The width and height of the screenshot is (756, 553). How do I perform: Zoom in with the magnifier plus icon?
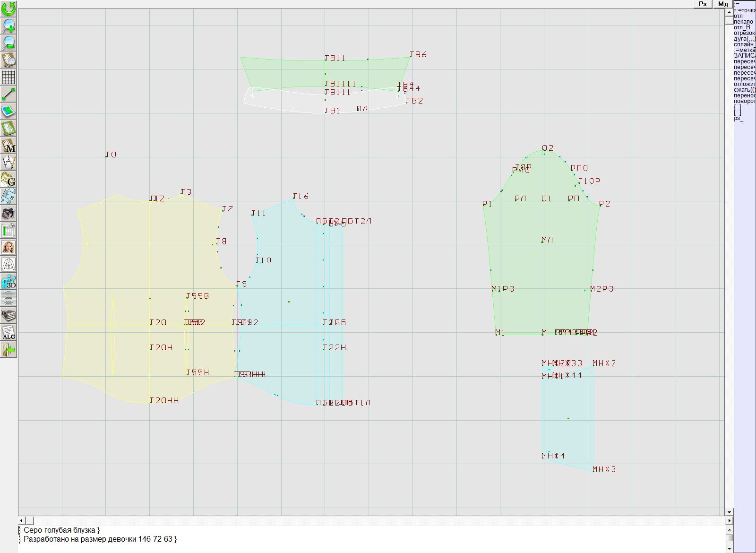point(9,26)
